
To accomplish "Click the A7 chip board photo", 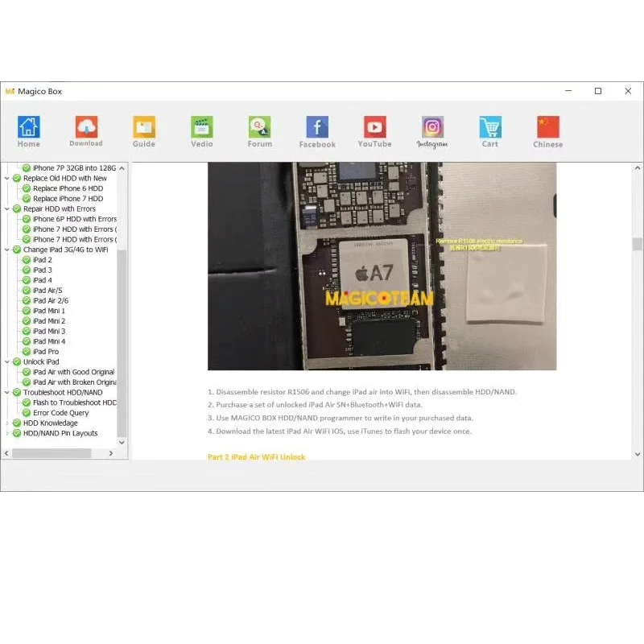I will click(382, 266).
